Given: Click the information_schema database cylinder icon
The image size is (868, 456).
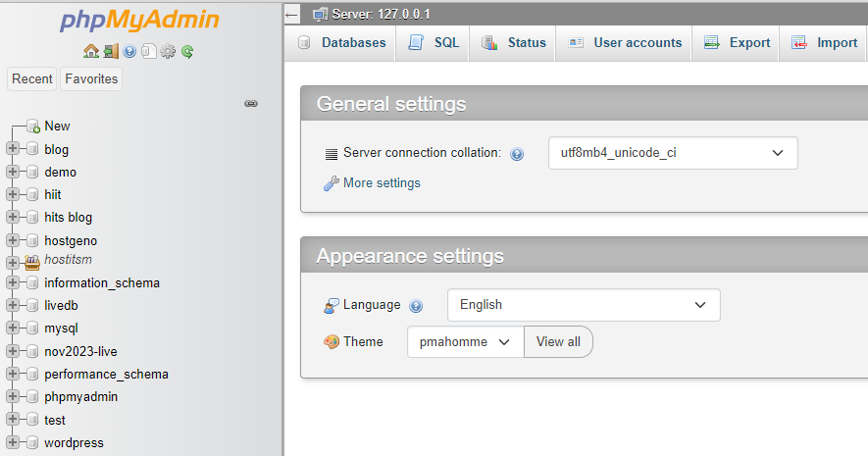Looking at the screenshot, I should pyautogui.click(x=32, y=282).
